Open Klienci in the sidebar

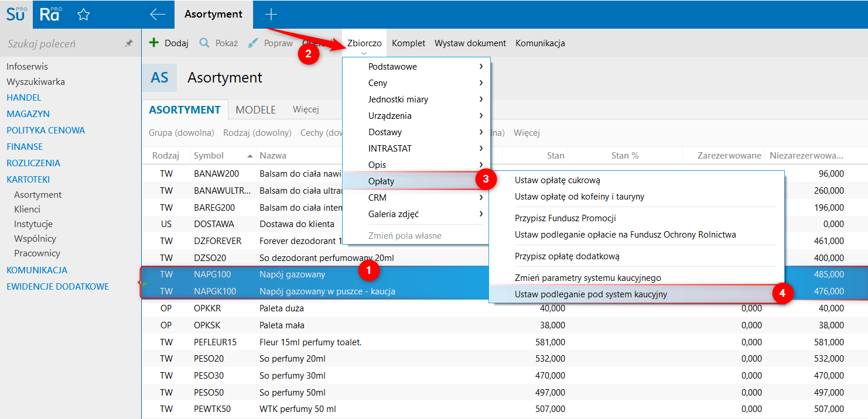[x=27, y=209]
